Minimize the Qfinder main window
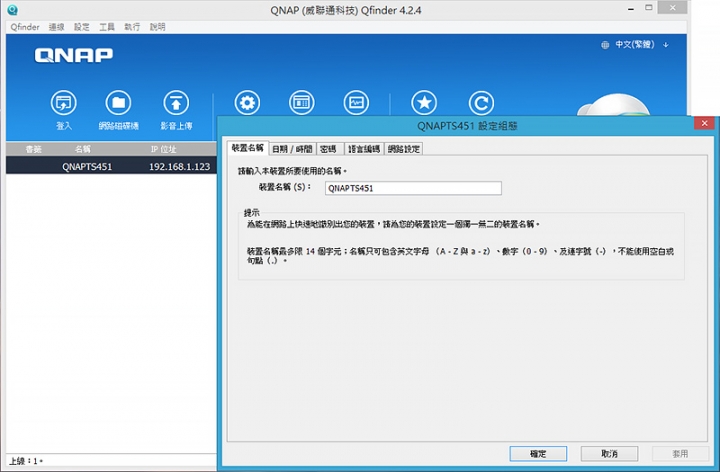 pyautogui.click(x=631, y=8)
